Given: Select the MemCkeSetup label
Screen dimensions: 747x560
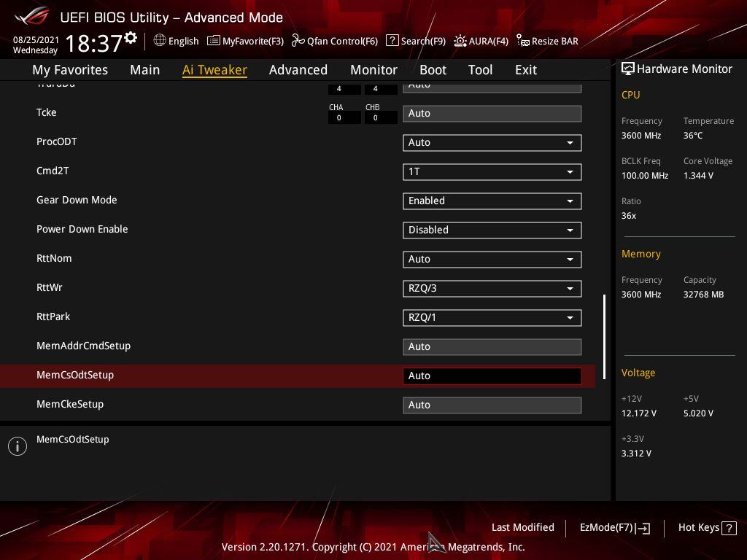Looking at the screenshot, I should [70, 404].
